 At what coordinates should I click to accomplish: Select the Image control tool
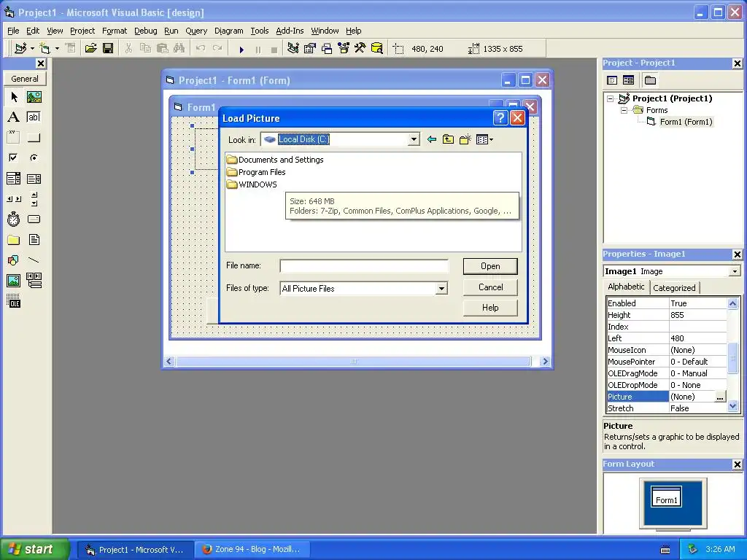coord(14,281)
